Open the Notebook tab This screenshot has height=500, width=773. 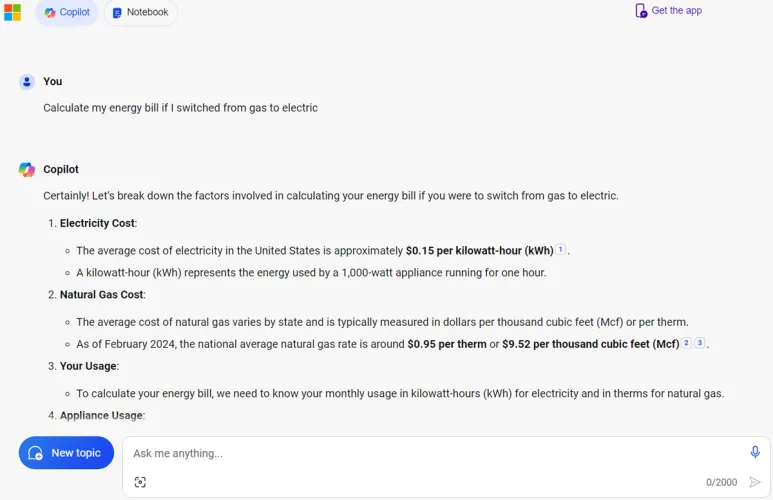click(x=140, y=13)
